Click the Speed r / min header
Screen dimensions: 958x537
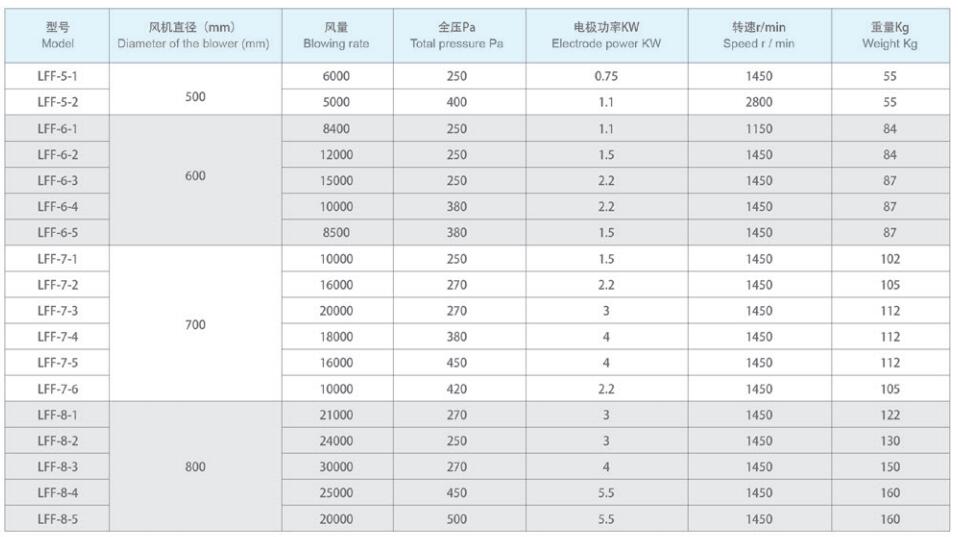[758, 37]
